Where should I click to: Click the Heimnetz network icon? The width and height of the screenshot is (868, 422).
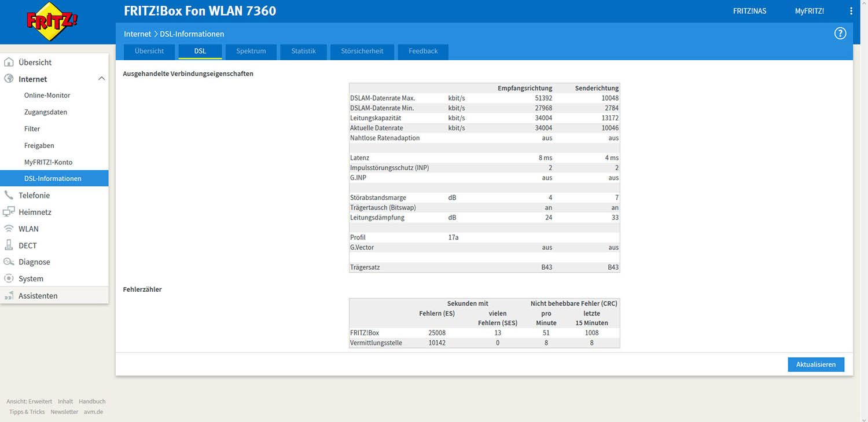[9, 212]
